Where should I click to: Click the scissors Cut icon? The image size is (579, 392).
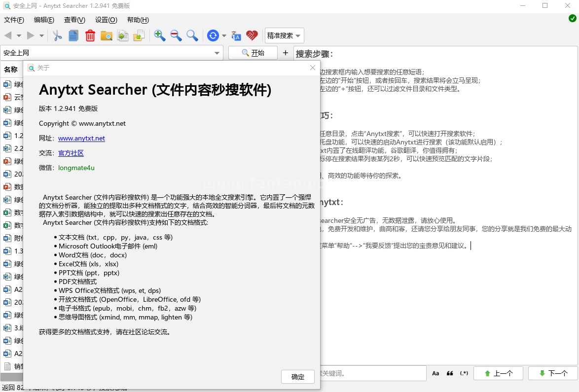pyautogui.click(x=57, y=36)
